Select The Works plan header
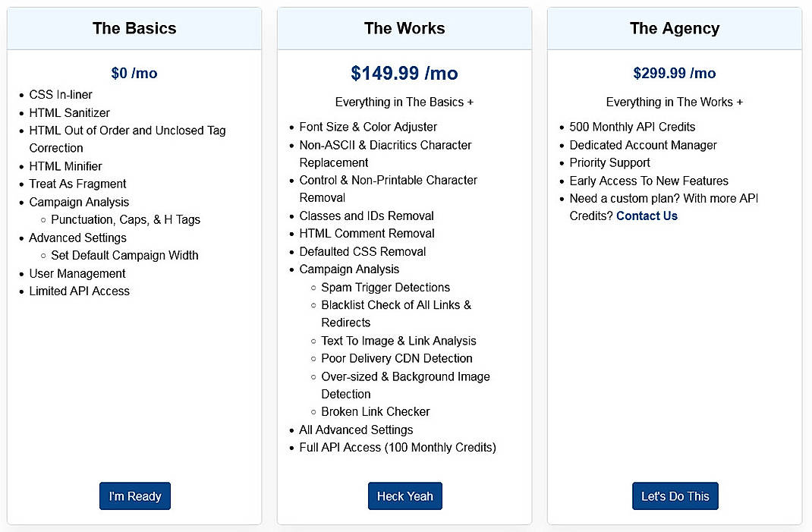Image resolution: width=812 pixels, height=532 pixels. 404,28
